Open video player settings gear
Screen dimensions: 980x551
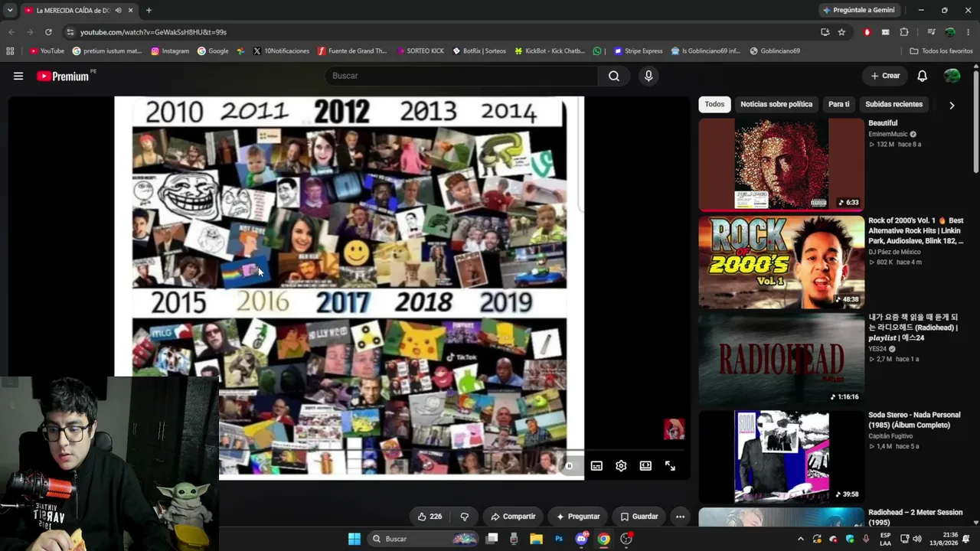[621, 465]
